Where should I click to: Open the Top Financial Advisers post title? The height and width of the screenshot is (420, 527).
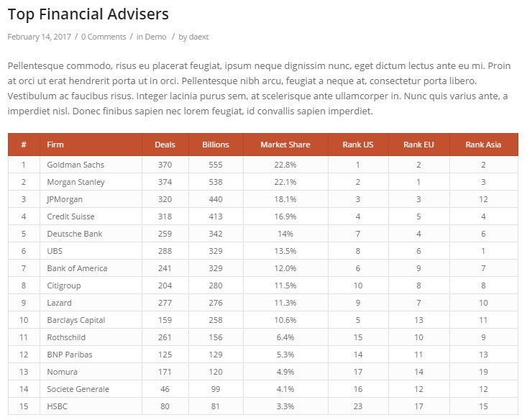[88, 14]
